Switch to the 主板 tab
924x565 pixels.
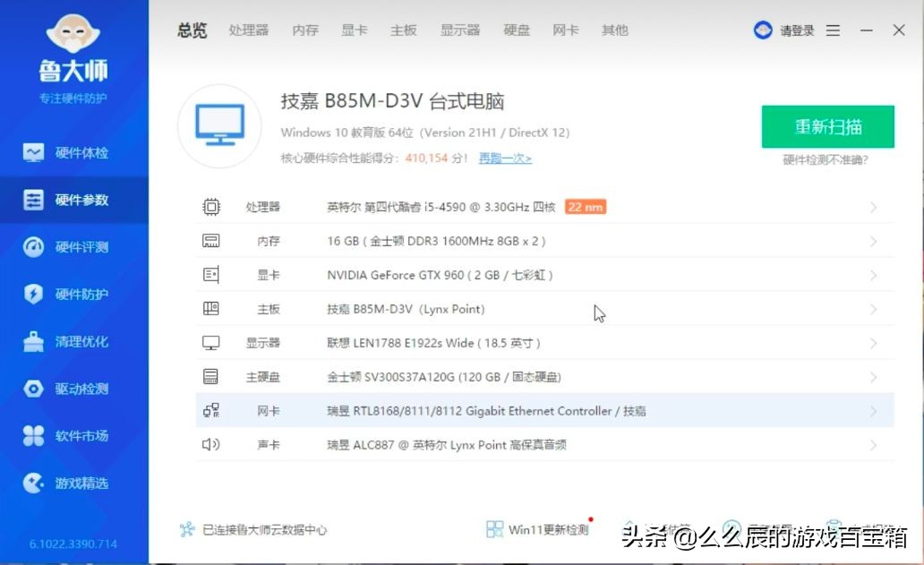coord(404,30)
